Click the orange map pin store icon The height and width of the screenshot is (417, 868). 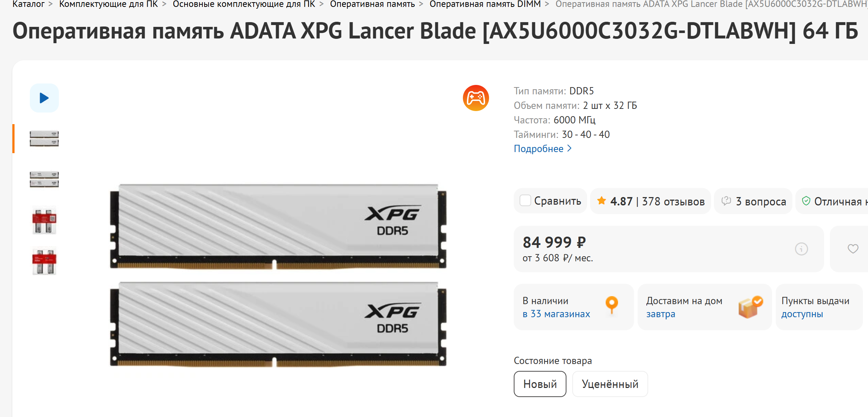tap(611, 304)
